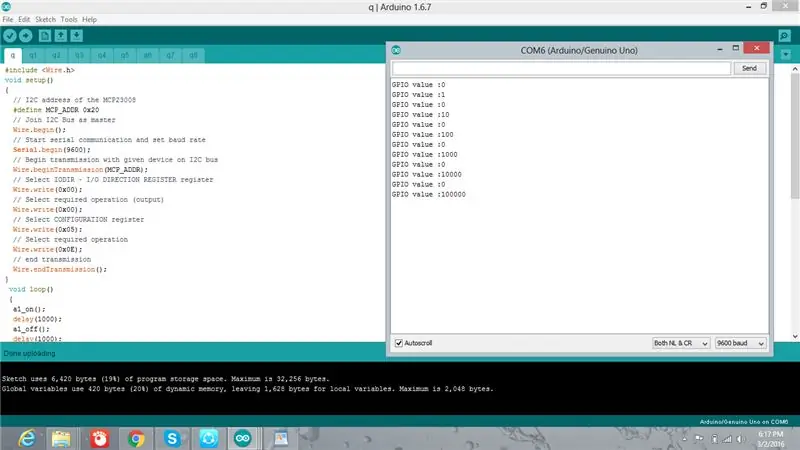
Task: Switch to the q4 sketch tab
Action: [x=102, y=55]
